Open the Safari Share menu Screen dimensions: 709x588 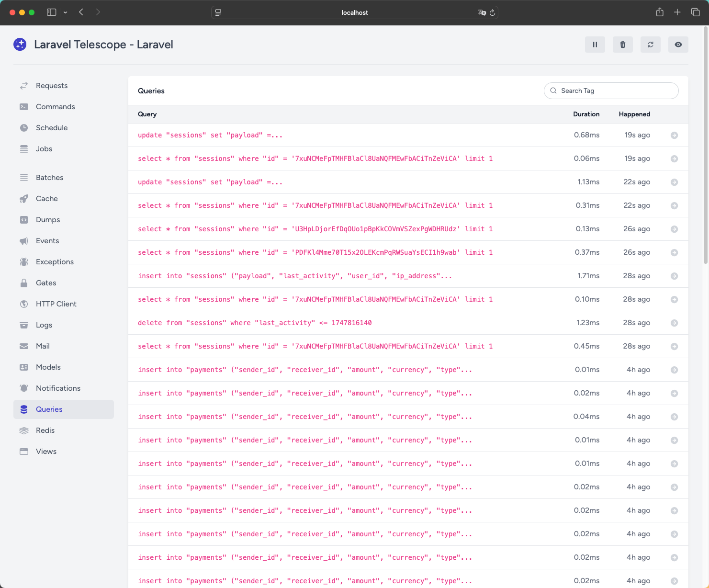click(660, 12)
